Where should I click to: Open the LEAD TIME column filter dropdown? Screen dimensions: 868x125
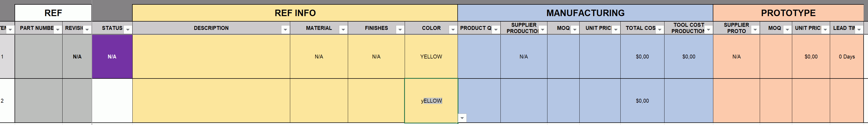tap(859, 30)
